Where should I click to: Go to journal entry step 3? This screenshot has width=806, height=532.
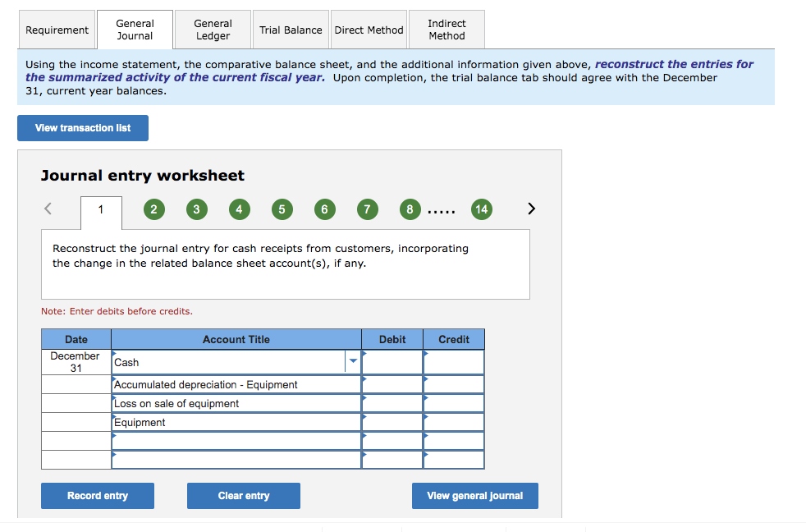196,209
